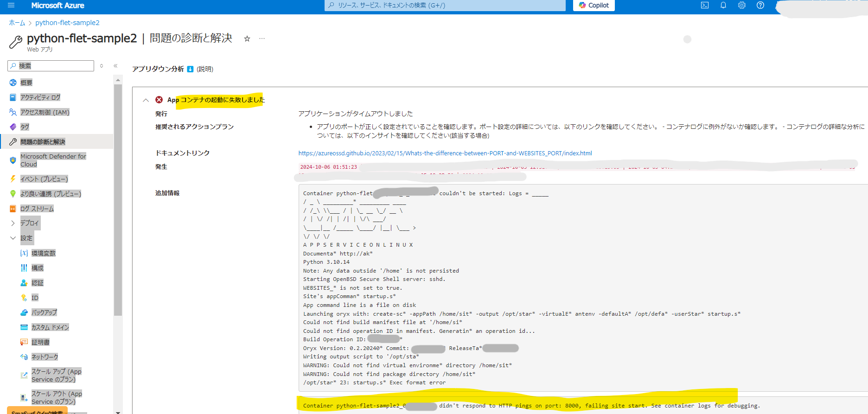Click the backup cloud icon
868x414 pixels.
pyautogui.click(x=24, y=312)
